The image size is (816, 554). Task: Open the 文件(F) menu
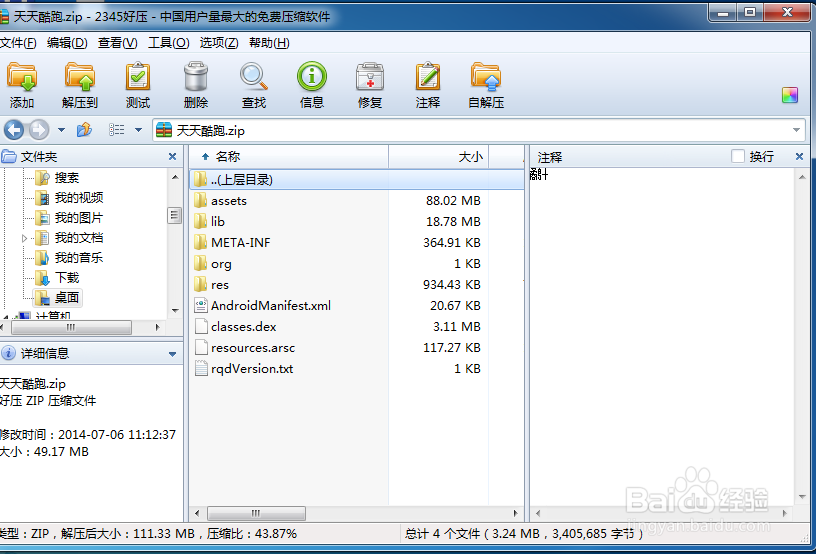pyautogui.click(x=18, y=43)
